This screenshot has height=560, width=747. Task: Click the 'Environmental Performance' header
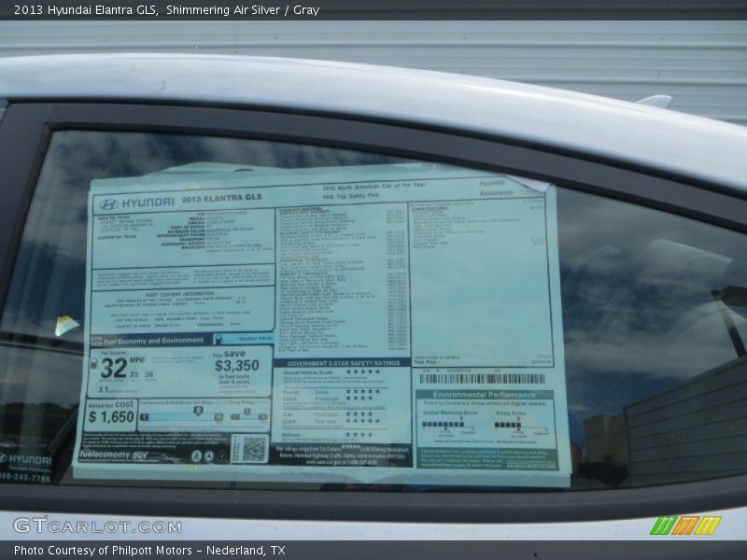click(x=484, y=395)
